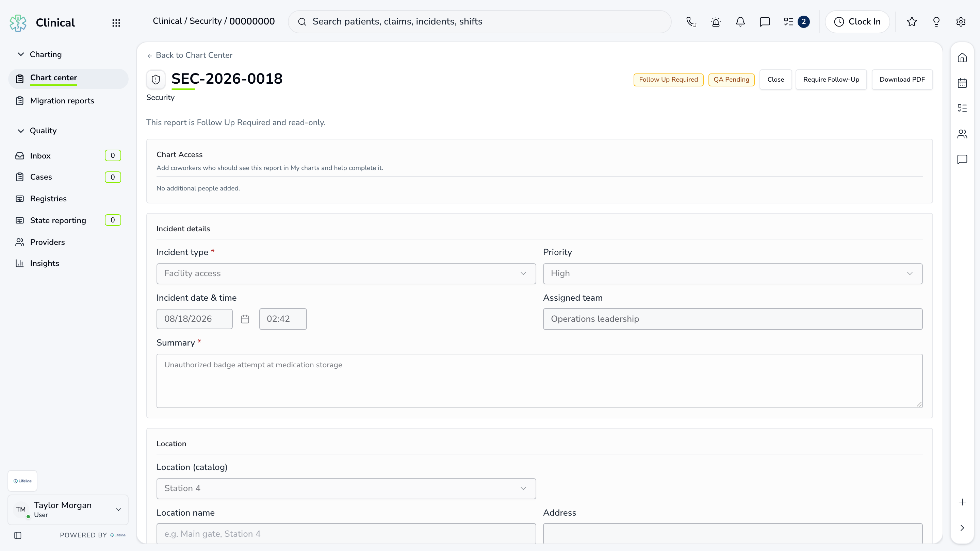Open notifications bell
The height and width of the screenshot is (551, 980).
pyautogui.click(x=740, y=22)
